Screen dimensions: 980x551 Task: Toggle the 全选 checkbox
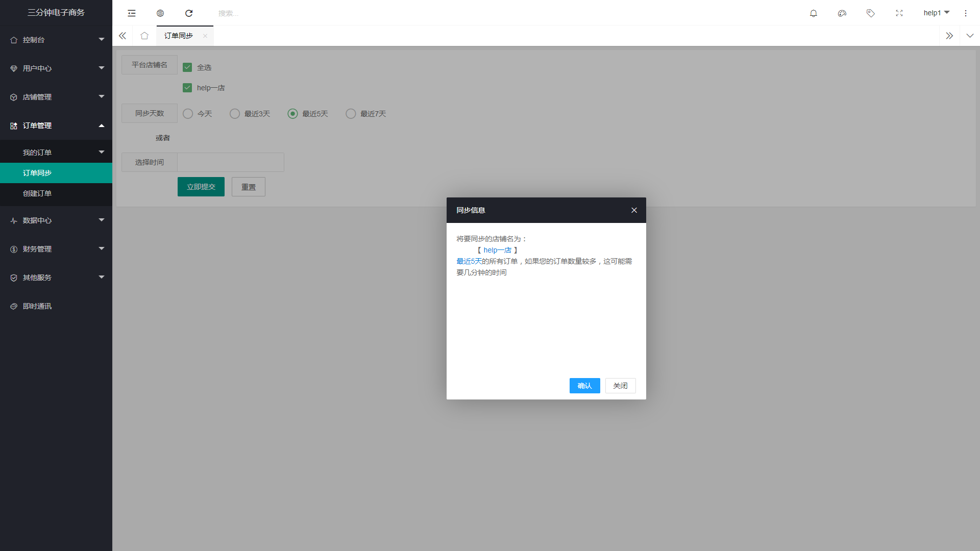pos(187,67)
